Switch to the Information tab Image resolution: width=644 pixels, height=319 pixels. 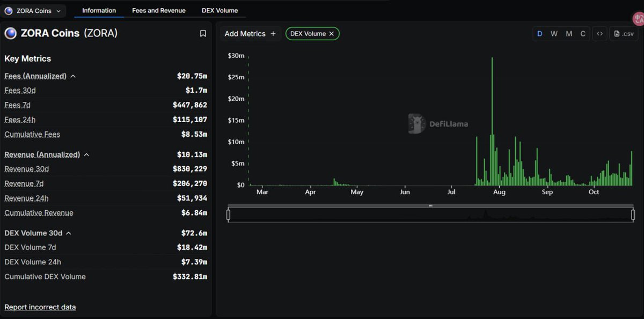(99, 11)
